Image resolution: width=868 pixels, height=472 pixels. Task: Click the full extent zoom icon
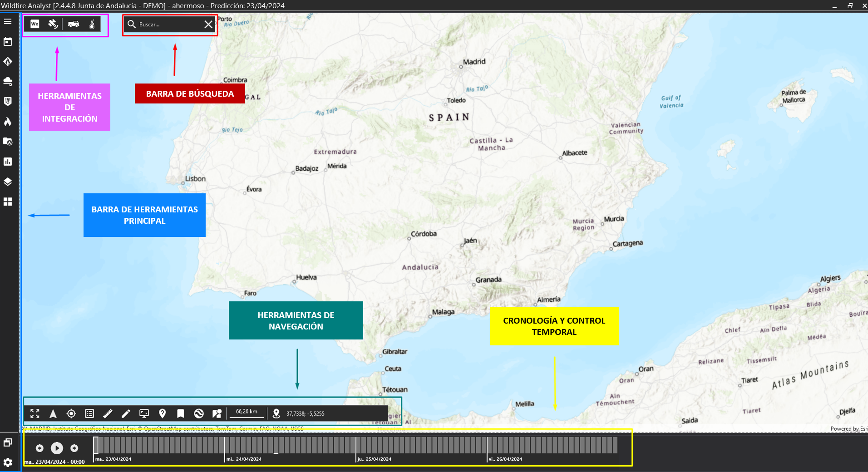(35, 413)
